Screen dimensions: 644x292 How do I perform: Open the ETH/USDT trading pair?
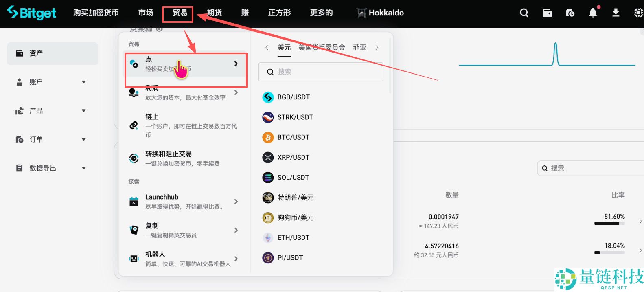click(x=294, y=237)
